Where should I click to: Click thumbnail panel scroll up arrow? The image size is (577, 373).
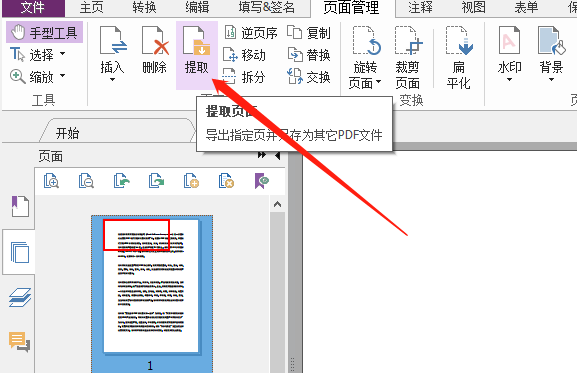click(x=277, y=204)
